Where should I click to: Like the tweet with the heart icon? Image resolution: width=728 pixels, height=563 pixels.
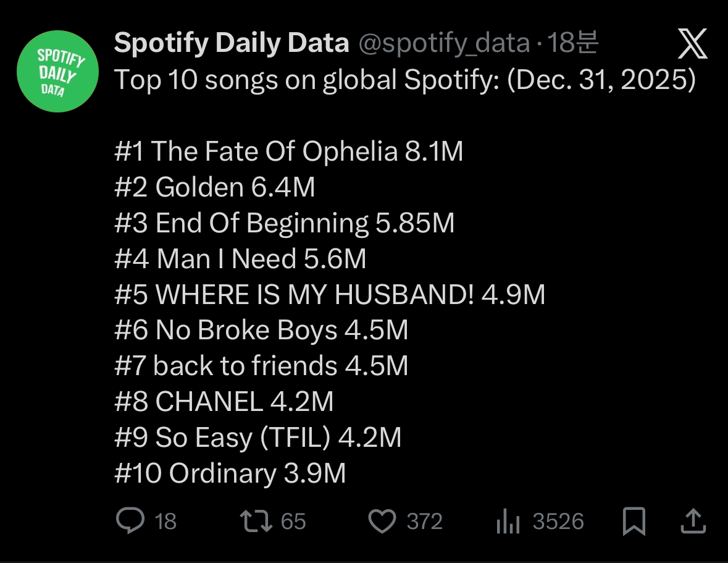pos(382,522)
